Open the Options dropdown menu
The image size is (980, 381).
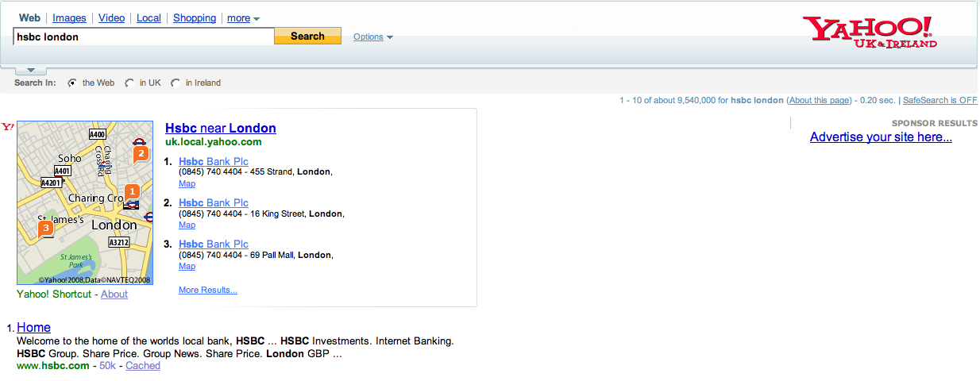click(372, 37)
